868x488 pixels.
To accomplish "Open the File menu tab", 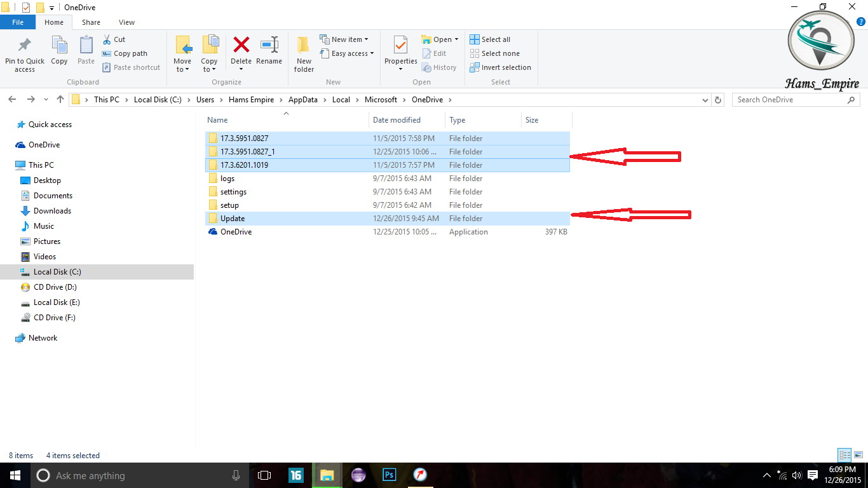I will pos(18,22).
